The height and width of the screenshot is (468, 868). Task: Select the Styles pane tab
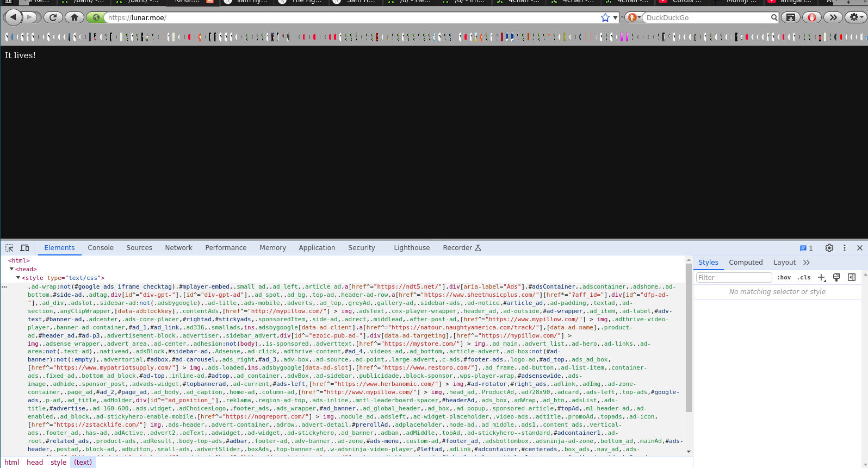tap(708, 263)
